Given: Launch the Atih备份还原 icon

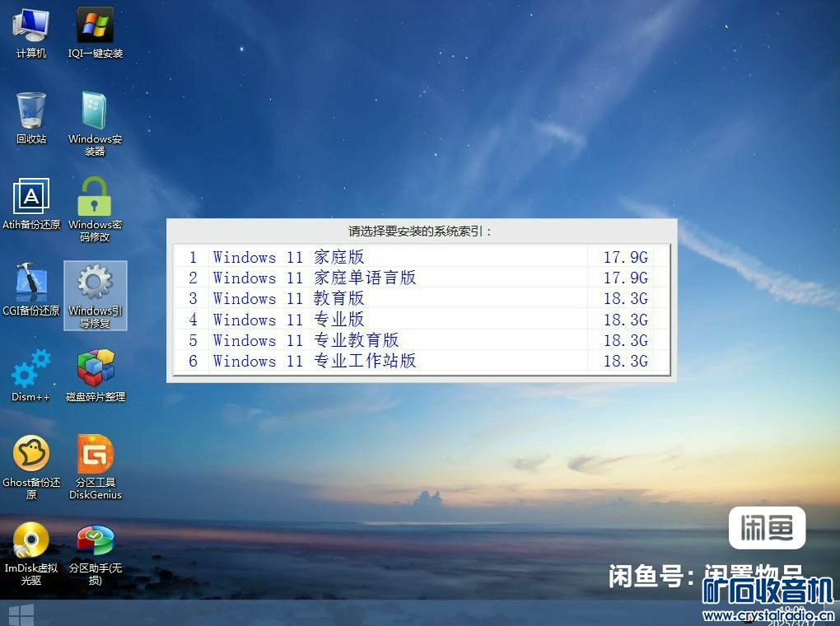Looking at the screenshot, I should coord(31,204).
